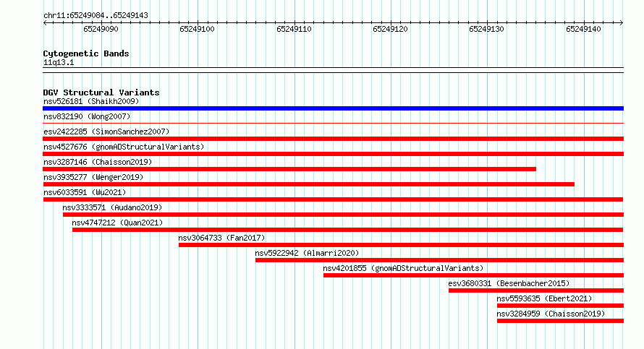644x349 pixels.
Task: Open the nsv4747212 (Quan2021) label
Action: click(117, 223)
